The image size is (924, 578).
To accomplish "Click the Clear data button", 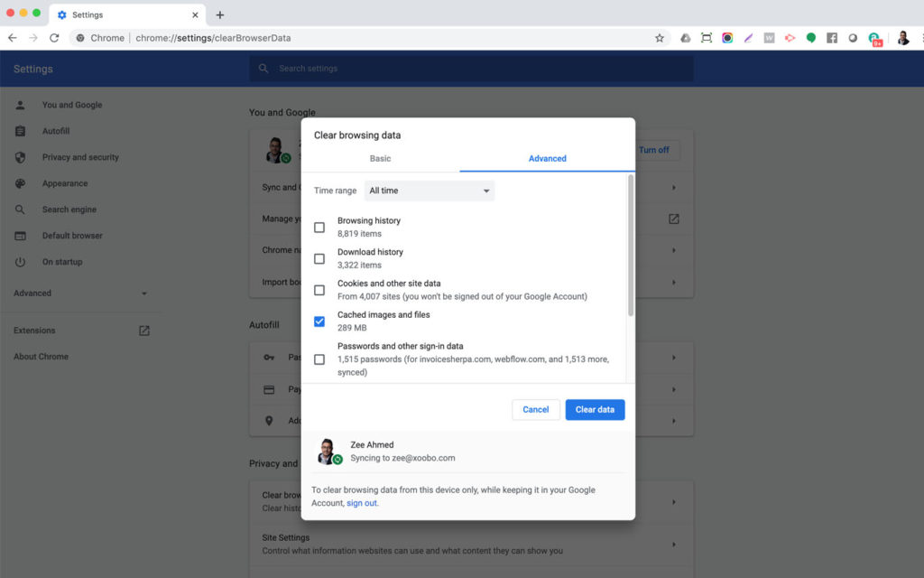I will click(x=595, y=409).
